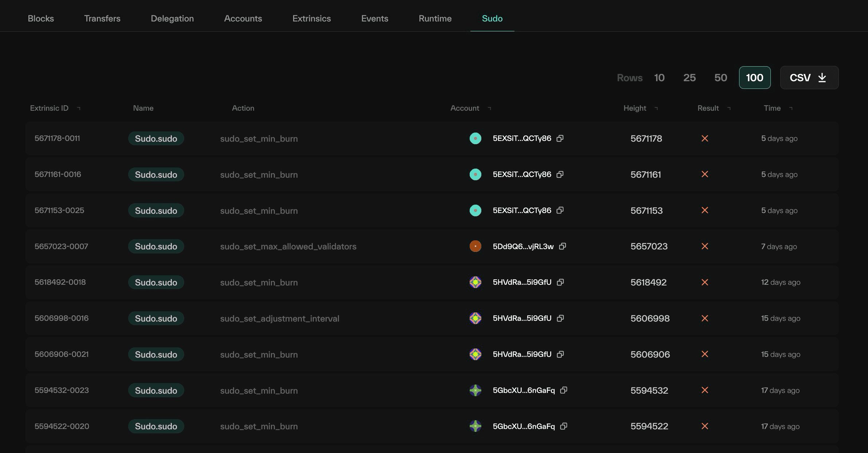The width and height of the screenshot is (868, 453).
Task: Open the Blocks tab
Action: pyautogui.click(x=41, y=19)
